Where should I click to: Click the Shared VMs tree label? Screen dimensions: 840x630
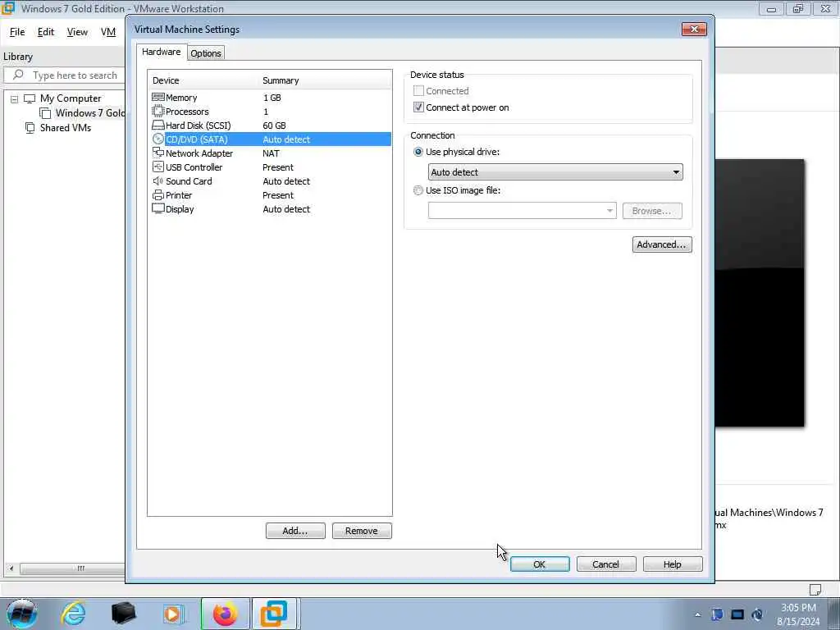(66, 127)
